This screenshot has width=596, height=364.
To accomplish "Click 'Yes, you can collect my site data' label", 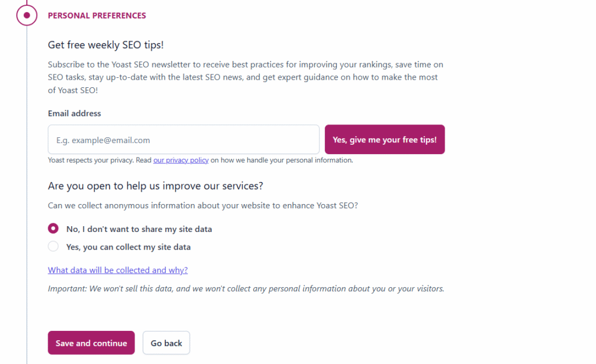I will click(x=128, y=247).
